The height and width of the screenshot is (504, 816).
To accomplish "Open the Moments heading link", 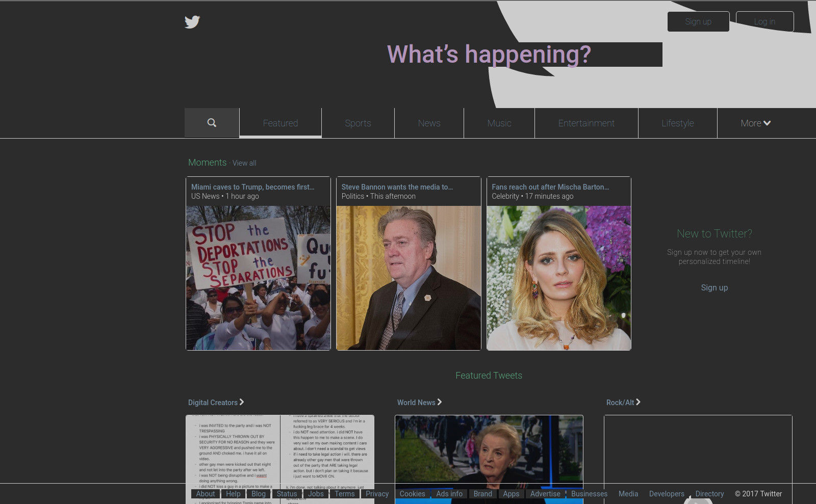I will click(x=207, y=163).
